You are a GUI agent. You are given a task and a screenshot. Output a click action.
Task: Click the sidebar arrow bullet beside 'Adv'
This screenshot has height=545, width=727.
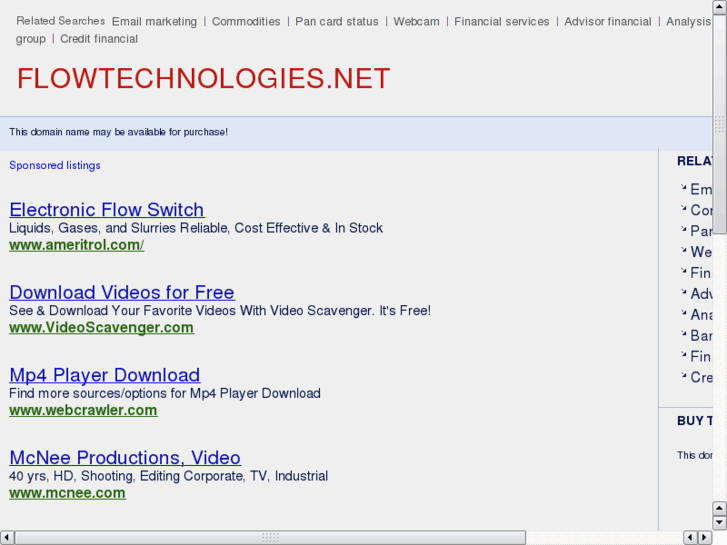click(x=683, y=292)
